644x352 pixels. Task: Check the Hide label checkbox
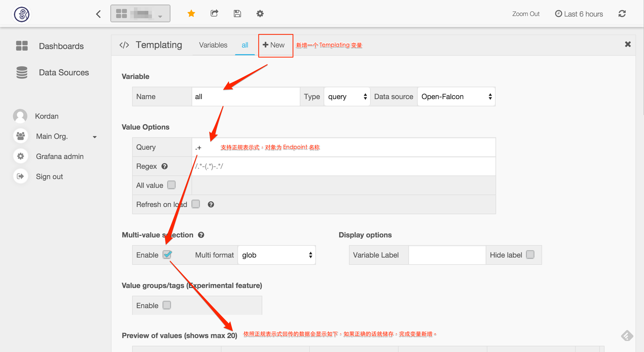530,255
